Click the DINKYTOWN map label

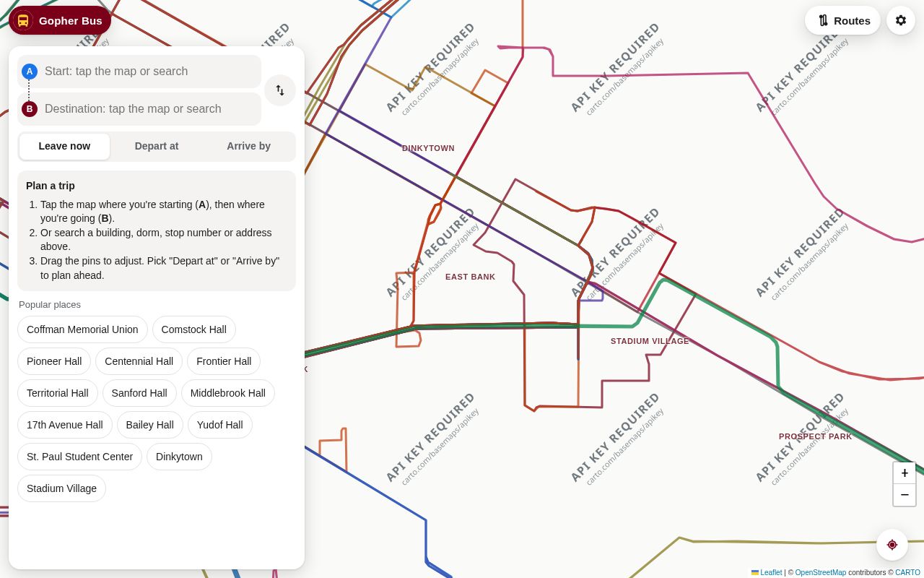(428, 148)
